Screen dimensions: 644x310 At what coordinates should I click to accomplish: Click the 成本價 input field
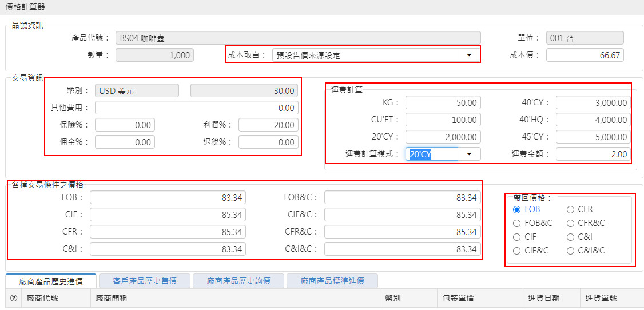[585, 55]
